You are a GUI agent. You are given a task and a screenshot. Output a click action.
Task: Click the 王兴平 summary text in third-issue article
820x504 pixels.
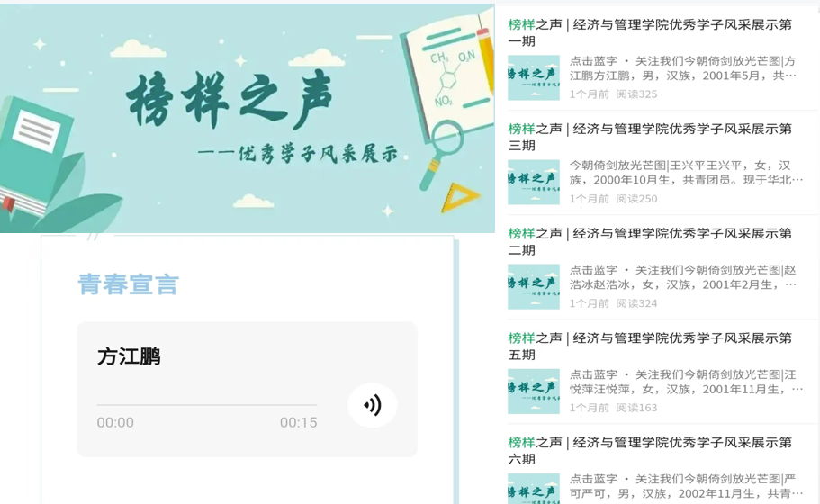point(686,173)
